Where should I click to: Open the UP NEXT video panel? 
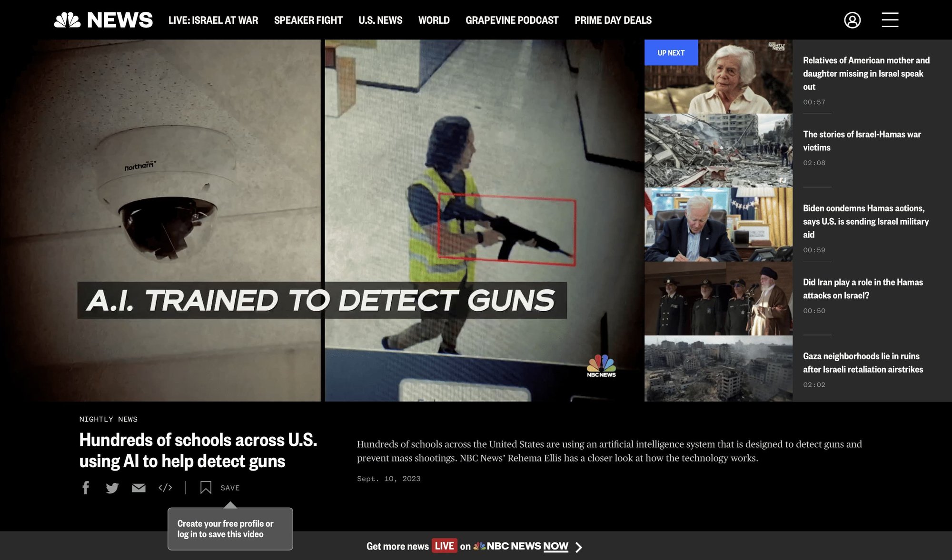pos(671,52)
